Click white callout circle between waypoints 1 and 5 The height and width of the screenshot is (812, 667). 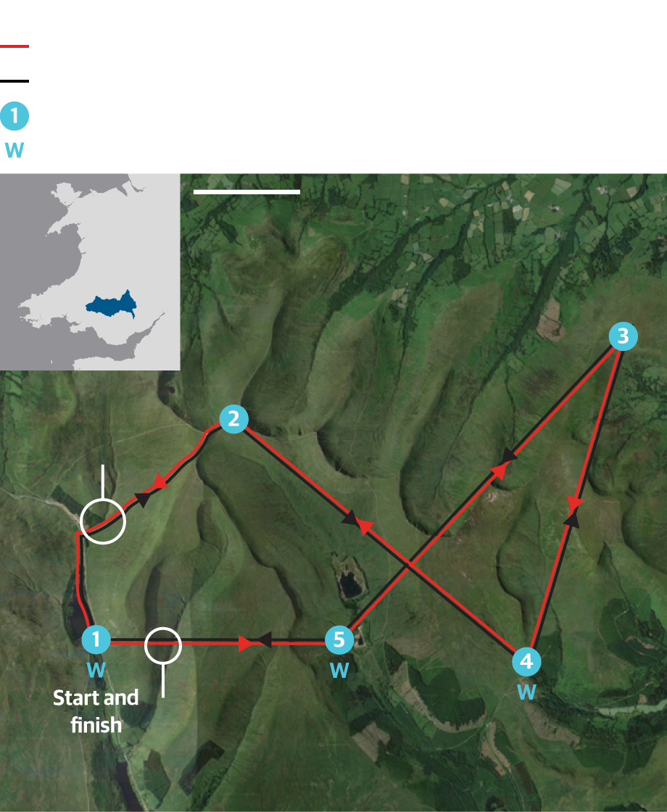[163, 645]
